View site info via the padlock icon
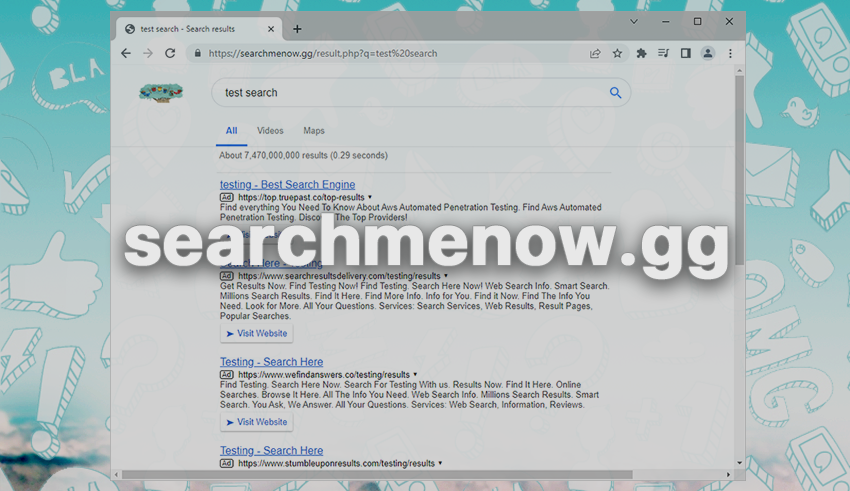Viewport: 850px width, 491px height. 198,53
